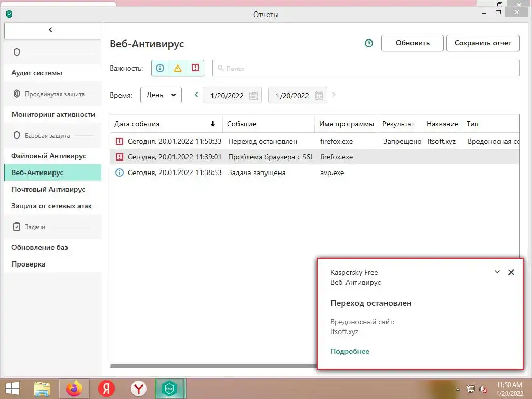
Task: Open Аудит системы in the sidebar
Action: tap(52, 73)
